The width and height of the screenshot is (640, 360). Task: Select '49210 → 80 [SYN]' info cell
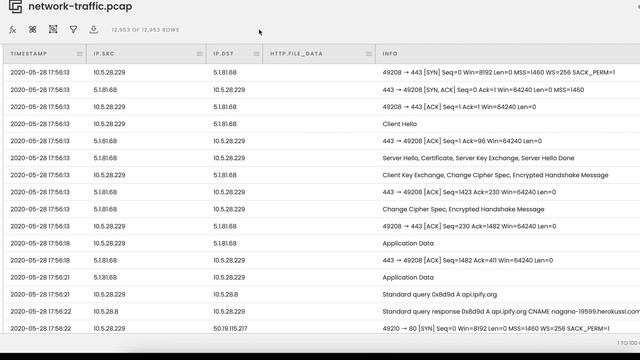tap(496, 329)
